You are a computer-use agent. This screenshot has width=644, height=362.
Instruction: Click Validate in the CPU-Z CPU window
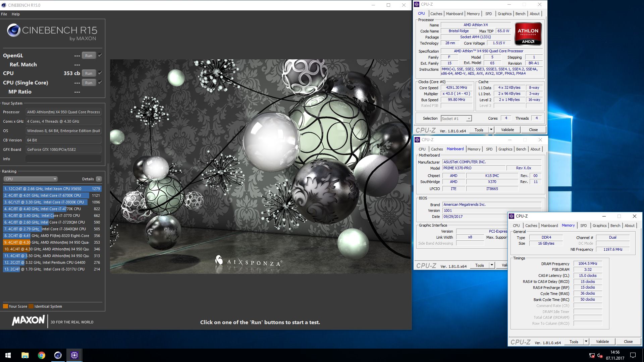pyautogui.click(x=507, y=130)
